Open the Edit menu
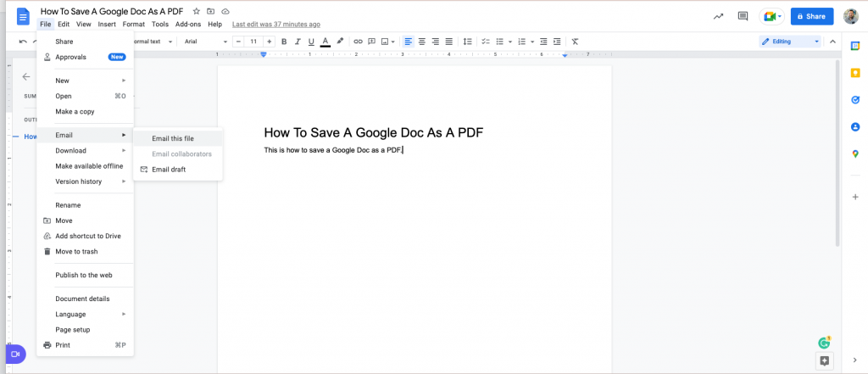868x374 pixels. tap(64, 25)
